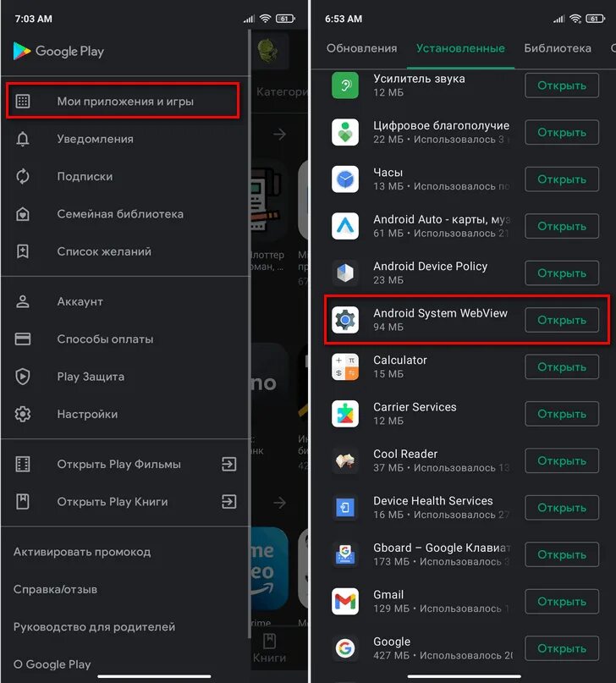Tap Справка/отзыв link

click(x=55, y=589)
